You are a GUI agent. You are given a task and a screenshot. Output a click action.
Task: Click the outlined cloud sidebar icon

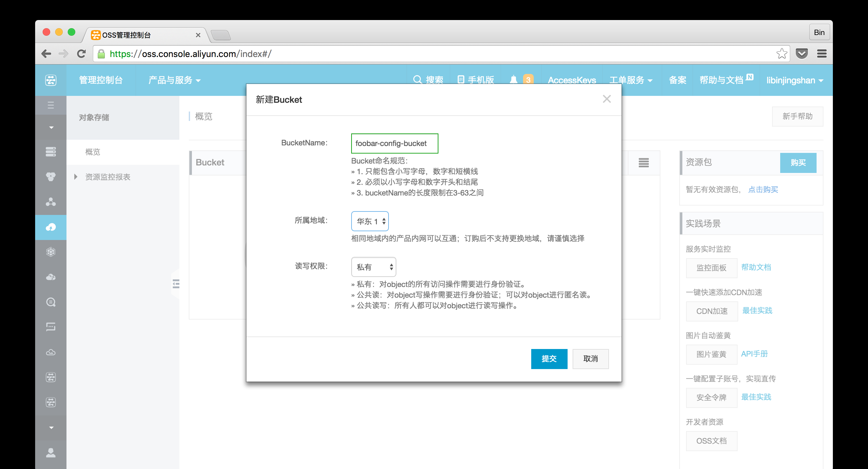[x=51, y=352]
